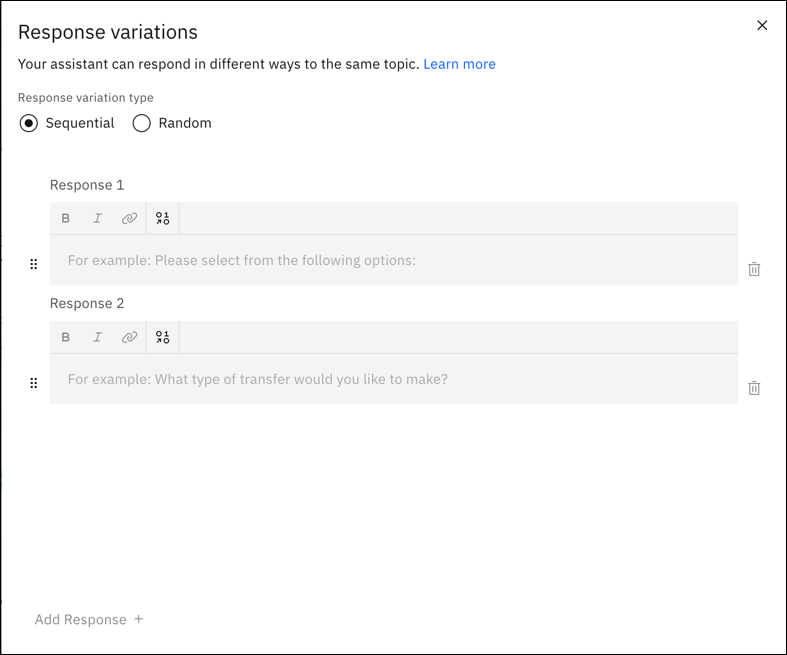Click into Response 2 text field
This screenshot has height=655, width=787.
tap(394, 380)
